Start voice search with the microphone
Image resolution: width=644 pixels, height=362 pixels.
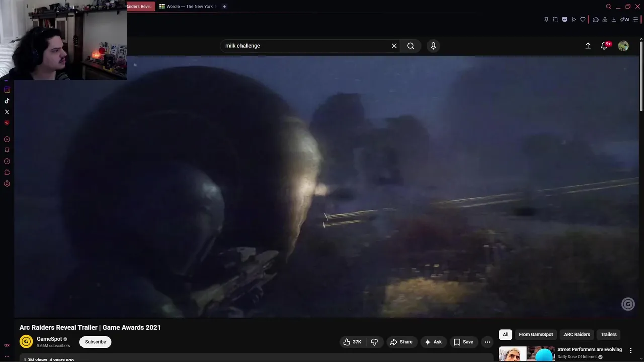pyautogui.click(x=433, y=46)
